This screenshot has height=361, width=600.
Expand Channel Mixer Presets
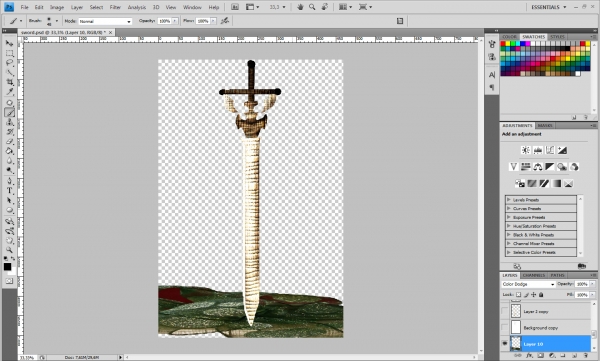click(x=509, y=243)
